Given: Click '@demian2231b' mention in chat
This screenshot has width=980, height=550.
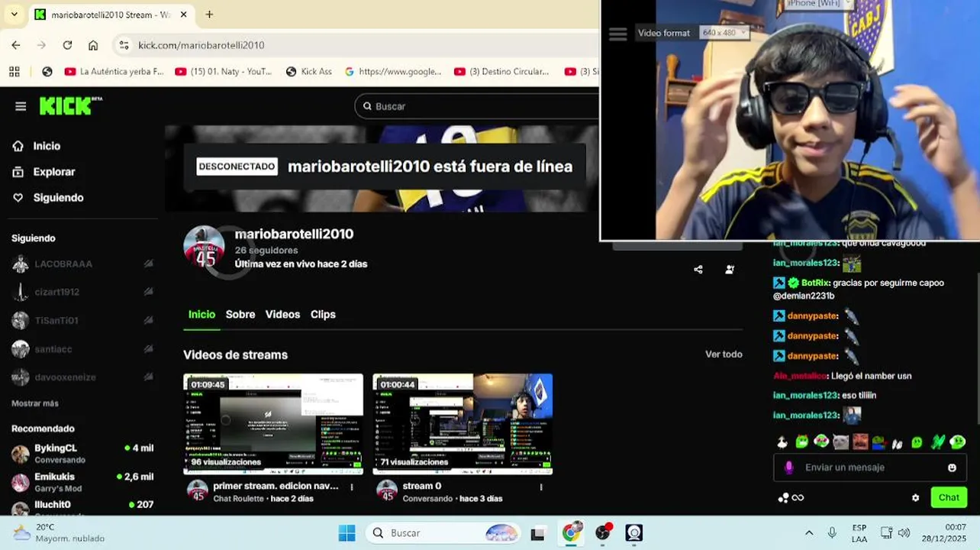Looking at the screenshot, I should tap(804, 296).
